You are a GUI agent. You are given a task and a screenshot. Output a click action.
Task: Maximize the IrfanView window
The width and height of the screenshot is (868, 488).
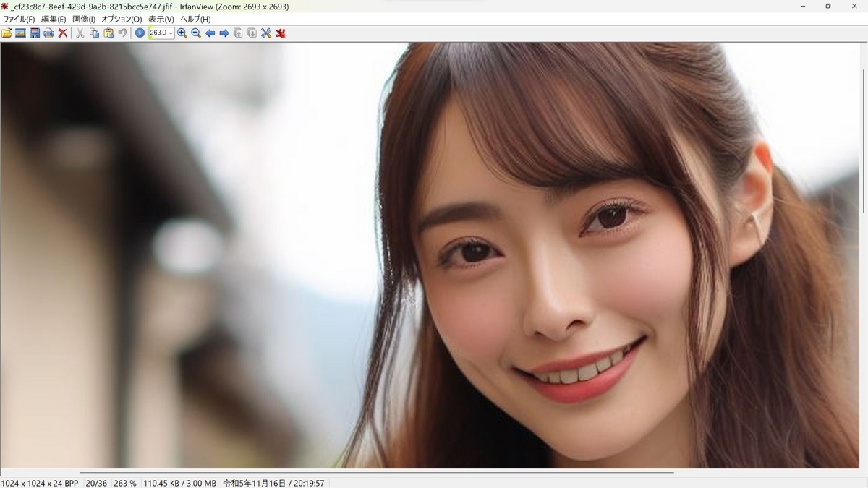827,7
